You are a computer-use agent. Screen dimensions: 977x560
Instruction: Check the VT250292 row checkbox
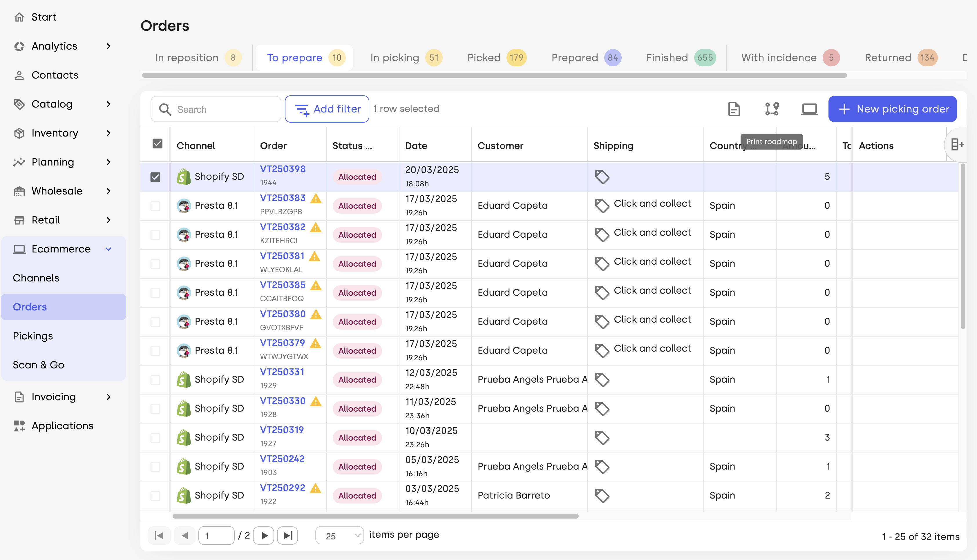(x=155, y=496)
